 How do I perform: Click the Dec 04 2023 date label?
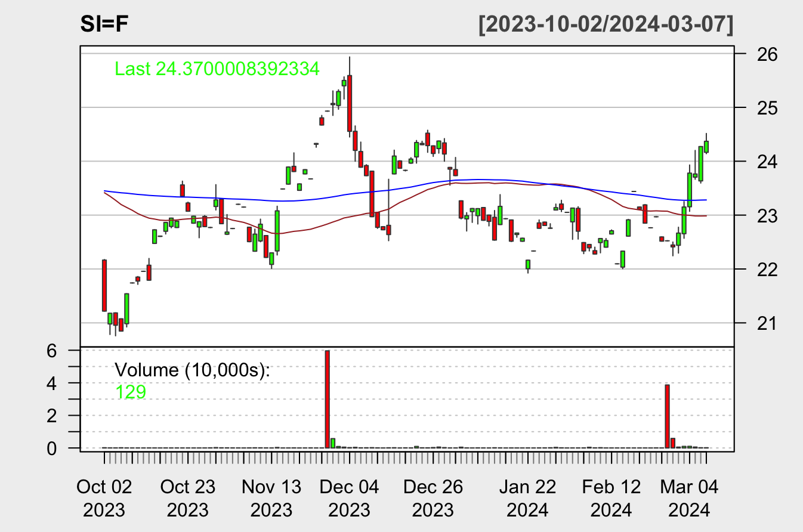pyautogui.click(x=350, y=499)
